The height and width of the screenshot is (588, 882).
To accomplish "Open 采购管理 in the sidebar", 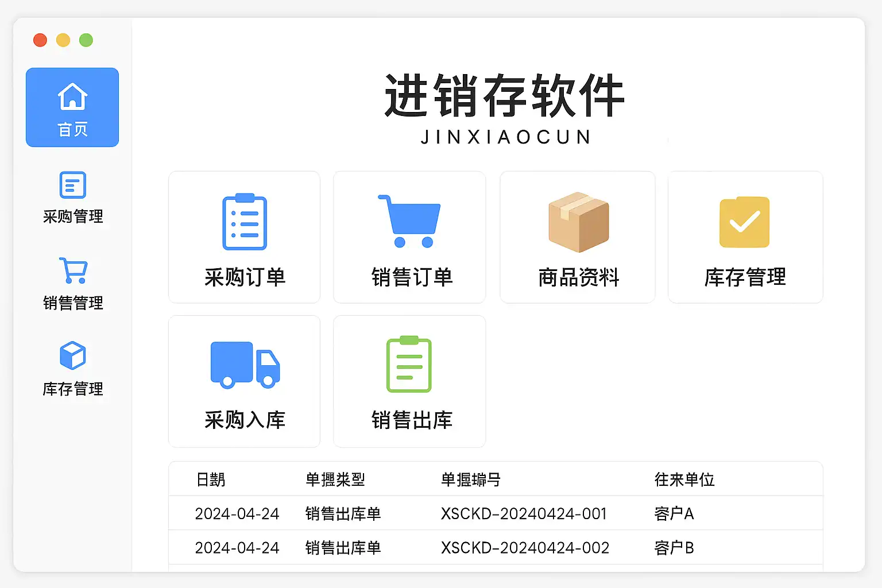I will click(x=73, y=198).
